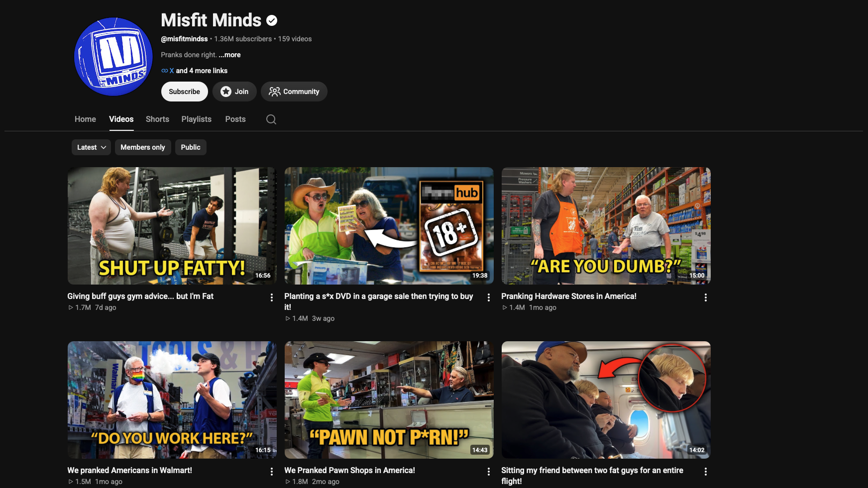The width and height of the screenshot is (868, 488).
Task: Click the @misfitmindss handle
Action: [184, 39]
